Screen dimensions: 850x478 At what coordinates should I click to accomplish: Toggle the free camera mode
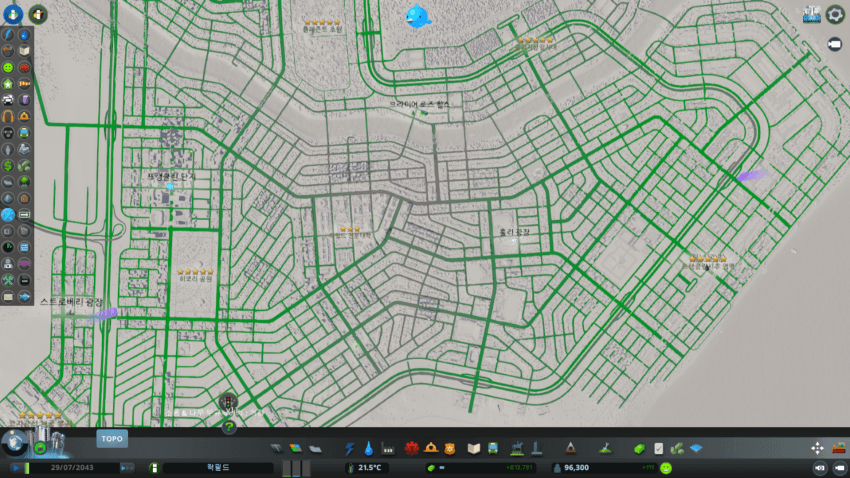click(835, 44)
